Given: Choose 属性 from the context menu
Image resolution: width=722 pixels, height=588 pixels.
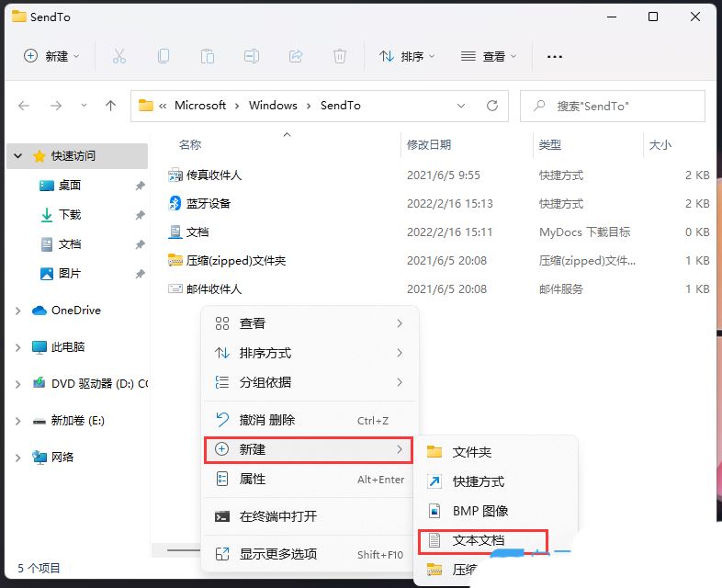Looking at the screenshot, I should point(253,479).
